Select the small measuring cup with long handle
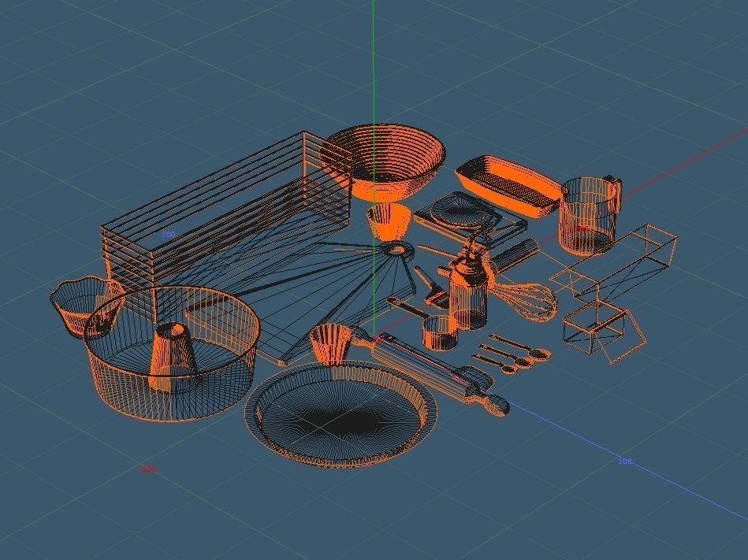Viewport: 748px width, 560px height. [423, 325]
